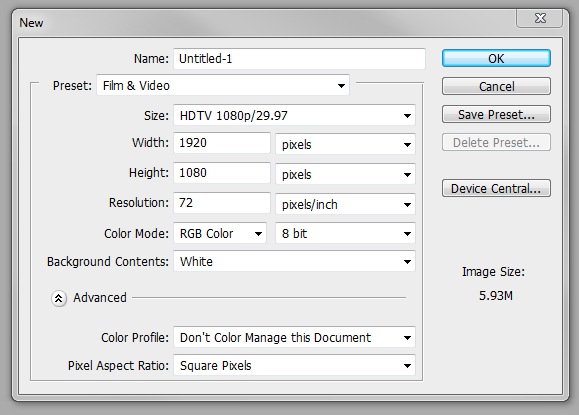Open the 8 bit depth dropdown

345,233
